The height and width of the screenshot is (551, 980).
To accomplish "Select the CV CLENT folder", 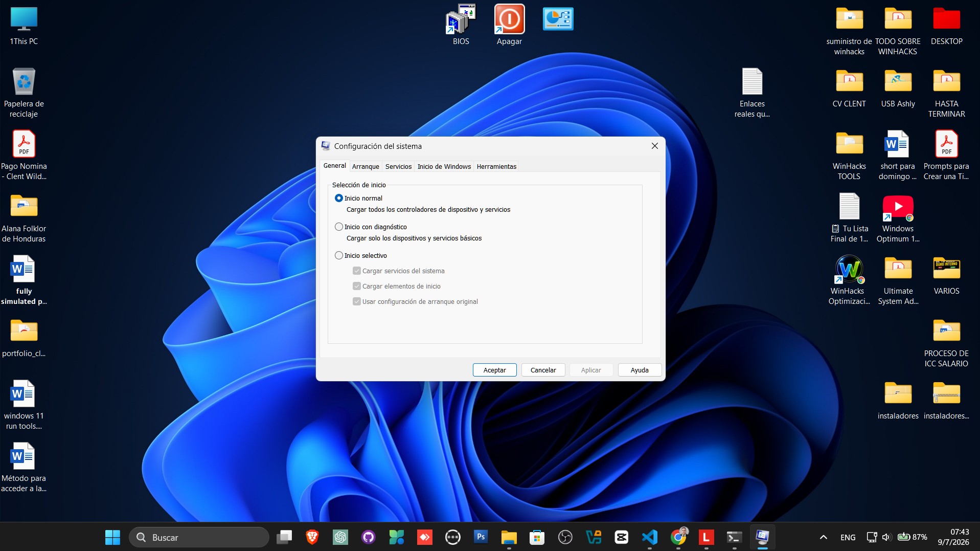I will 849,88.
